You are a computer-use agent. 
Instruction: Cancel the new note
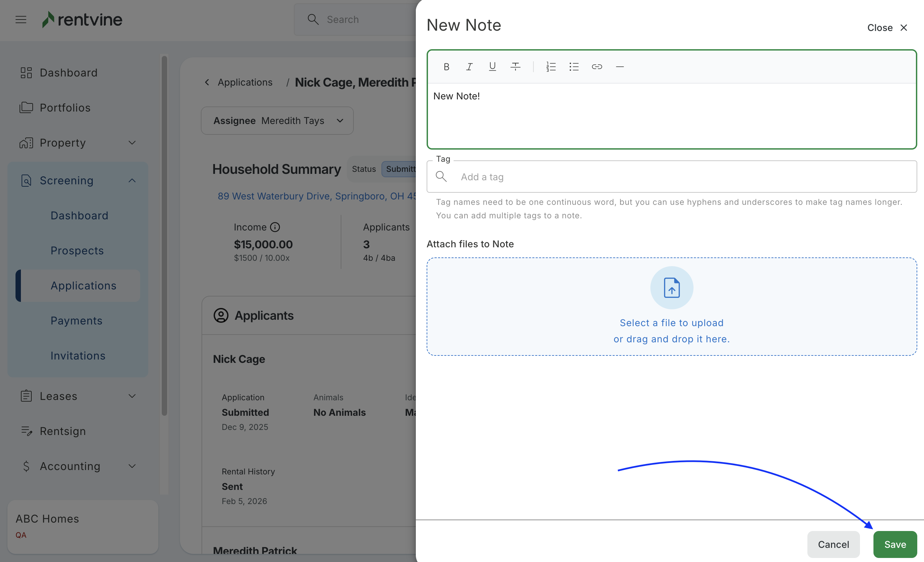click(x=833, y=544)
